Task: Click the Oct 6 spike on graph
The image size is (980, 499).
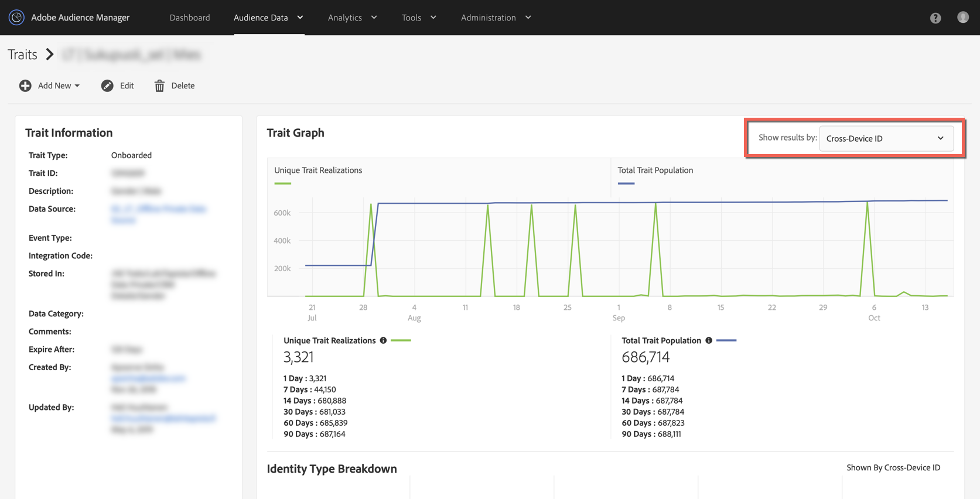Action: point(868,203)
